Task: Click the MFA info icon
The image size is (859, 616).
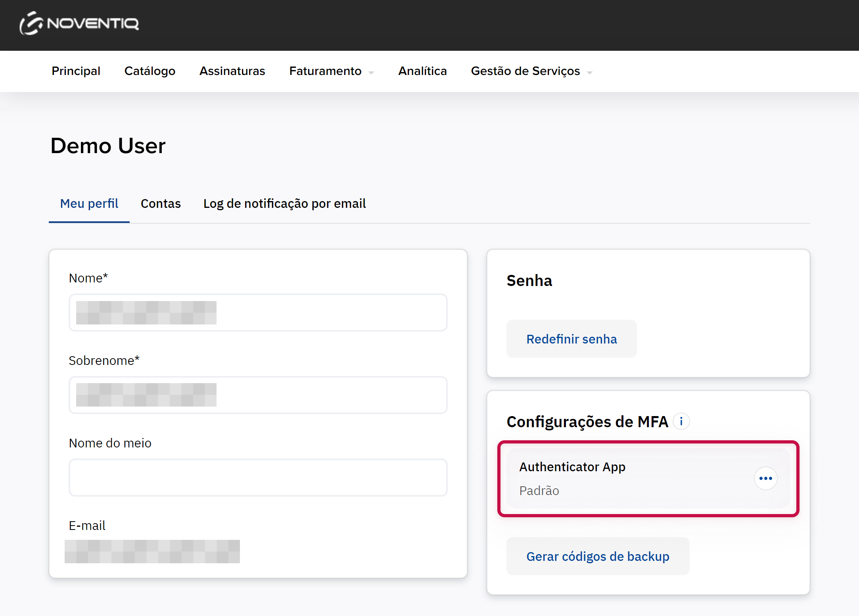Action: (681, 421)
